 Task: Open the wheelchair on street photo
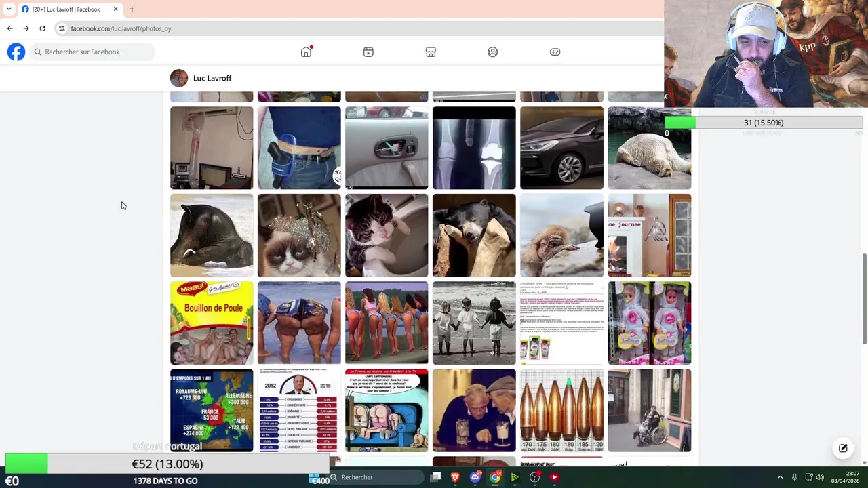click(649, 410)
